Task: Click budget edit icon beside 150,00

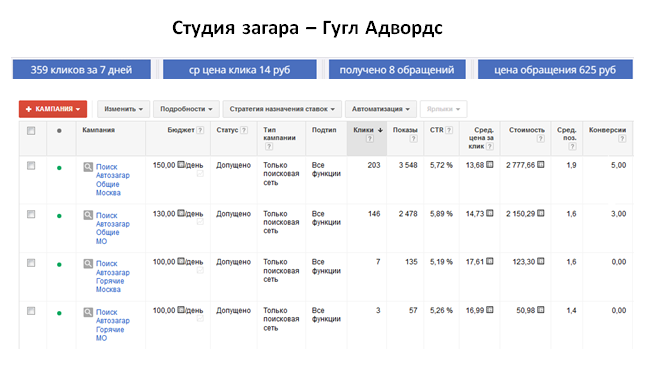Action: pos(180,165)
